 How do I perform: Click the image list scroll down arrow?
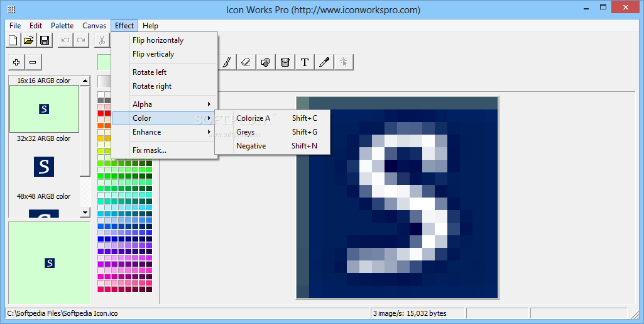coord(85,213)
